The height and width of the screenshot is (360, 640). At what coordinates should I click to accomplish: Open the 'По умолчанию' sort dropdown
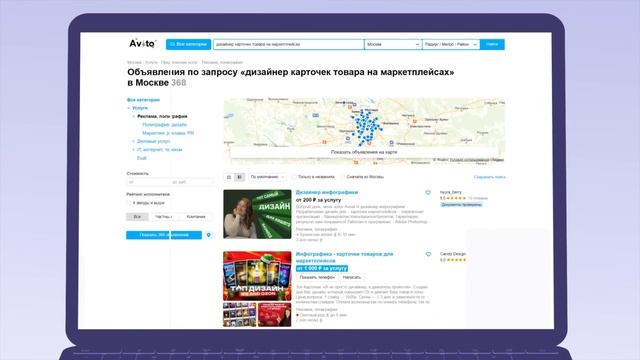[267, 177]
